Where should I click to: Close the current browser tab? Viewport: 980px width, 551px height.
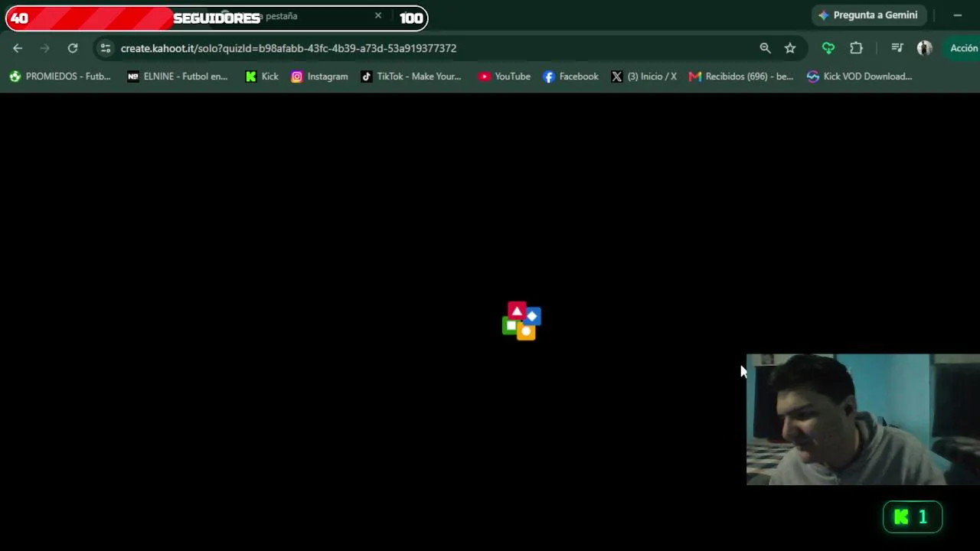[x=378, y=15]
